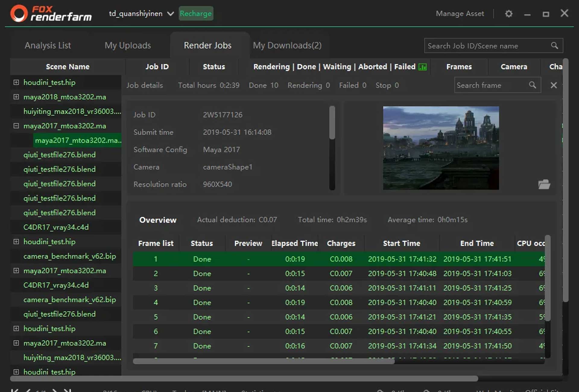The width and height of the screenshot is (579, 392).
Task: Click the render preview thumbnail image
Action: 441,148
